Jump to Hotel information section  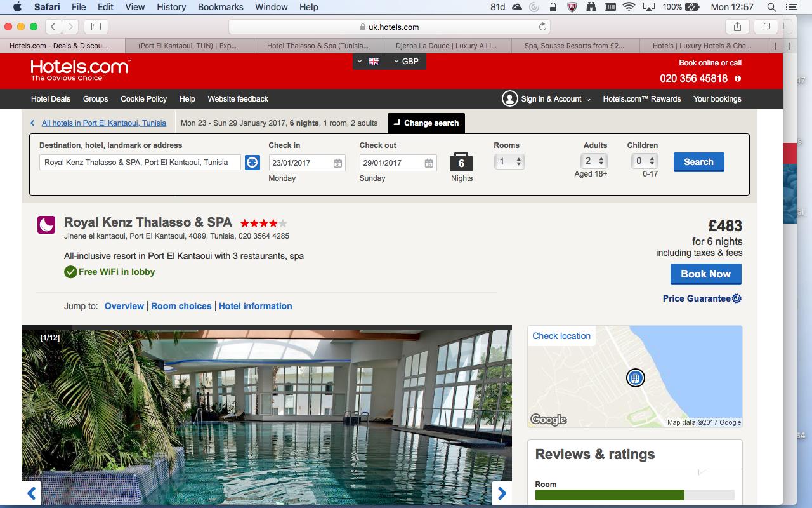pyautogui.click(x=256, y=306)
